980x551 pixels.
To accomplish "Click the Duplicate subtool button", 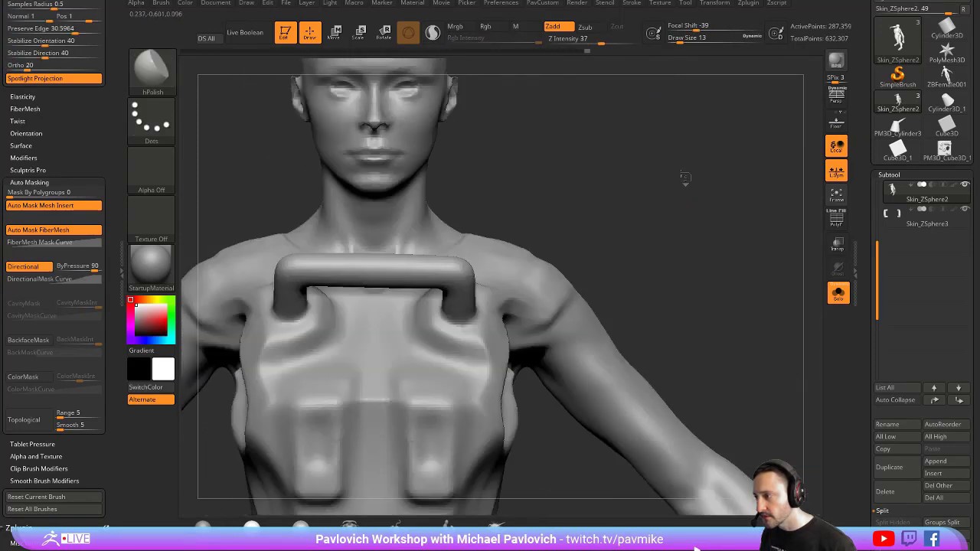I will 897,467.
